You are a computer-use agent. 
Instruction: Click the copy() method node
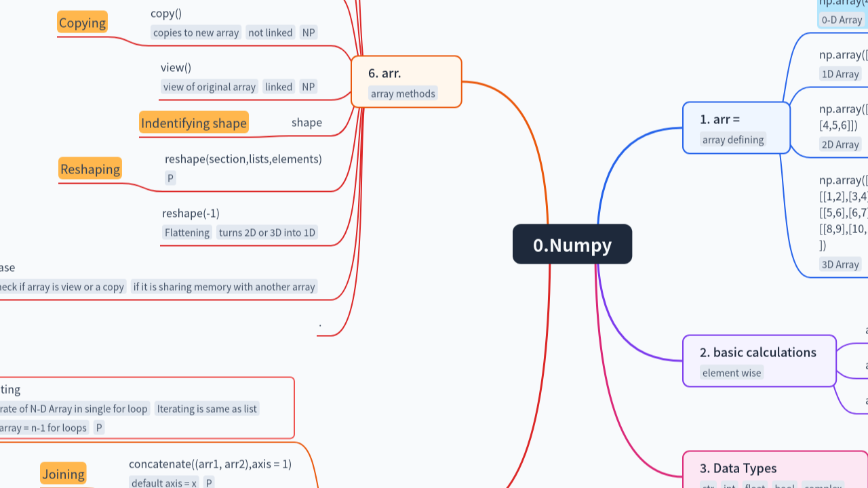(x=165, y=13)
